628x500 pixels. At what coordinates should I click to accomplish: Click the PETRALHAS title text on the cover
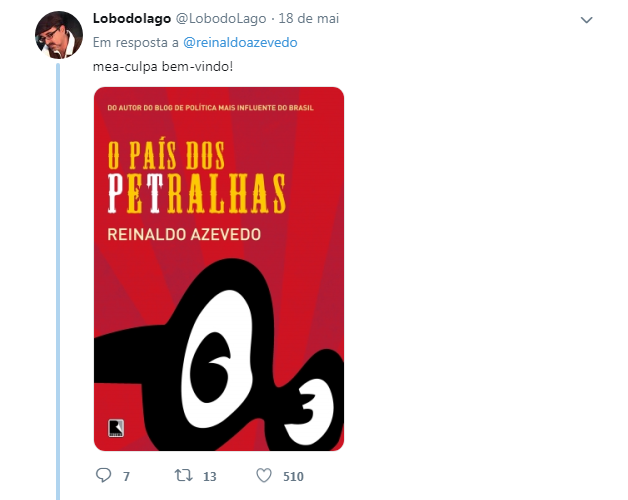pos(197,194)
